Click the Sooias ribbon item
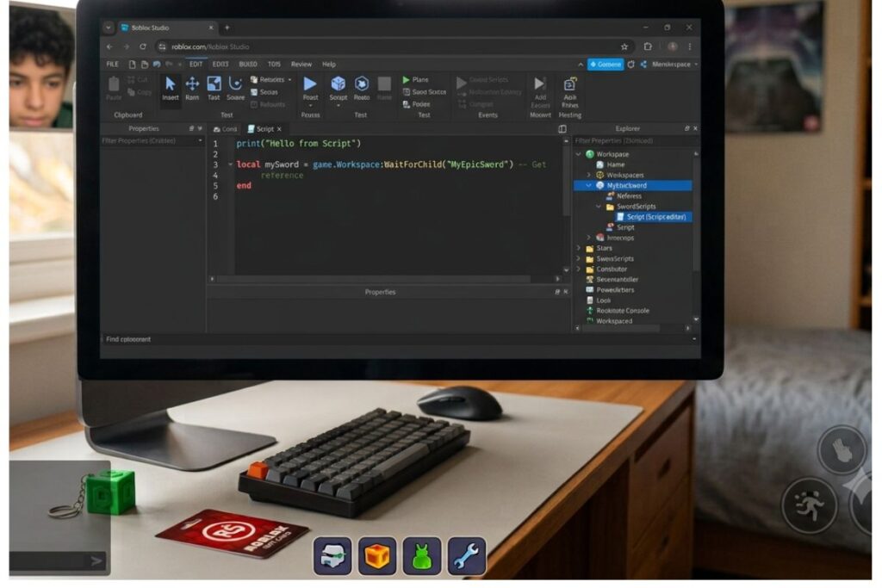Screen dimensions: 882x588 coord(264,92)
